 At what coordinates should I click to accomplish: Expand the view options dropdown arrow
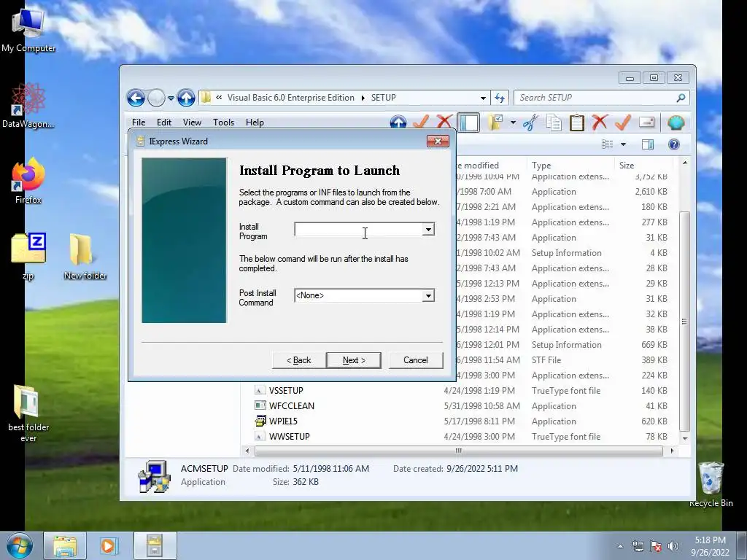click(x=623, y=144)
